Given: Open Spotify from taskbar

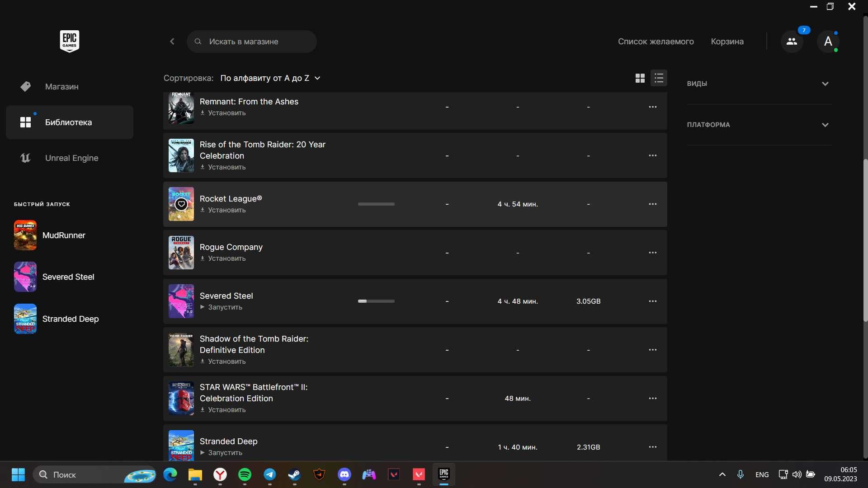Looking at the screenshot, I should (245, 474).
